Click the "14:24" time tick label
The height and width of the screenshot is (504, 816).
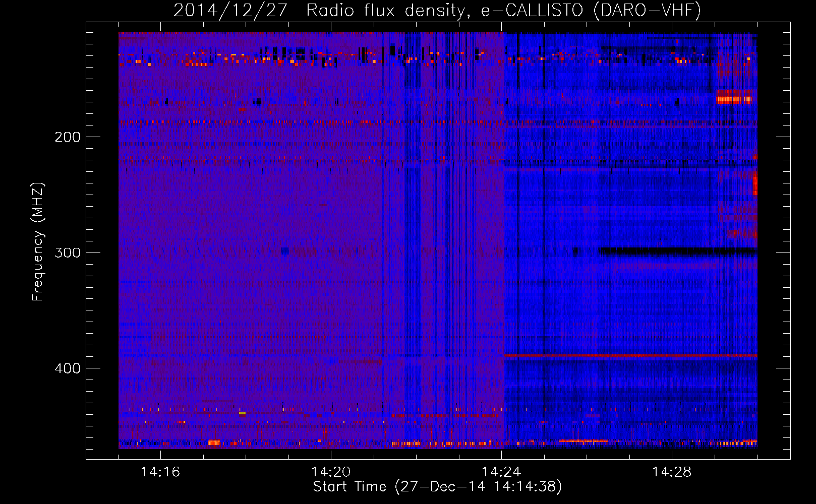point(501,472)
